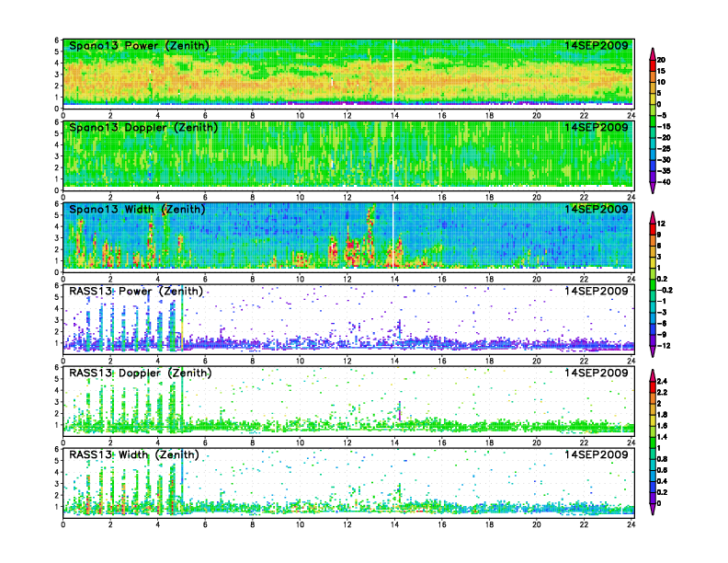
Task: Click the 14SEP2009 date in RASS13 Doppler panel
Action: [597, 373]
